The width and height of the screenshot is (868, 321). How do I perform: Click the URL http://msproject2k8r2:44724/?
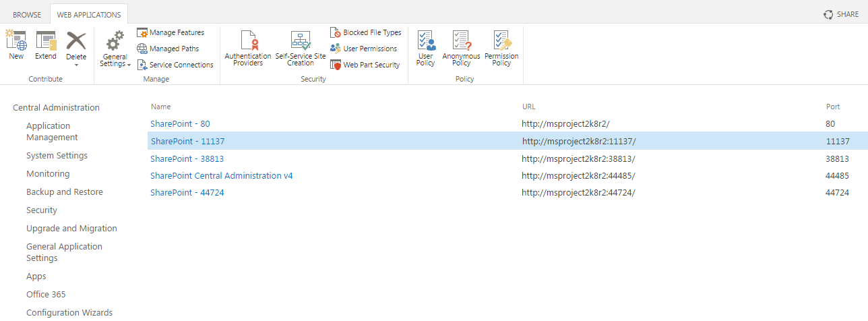point(578,192)
